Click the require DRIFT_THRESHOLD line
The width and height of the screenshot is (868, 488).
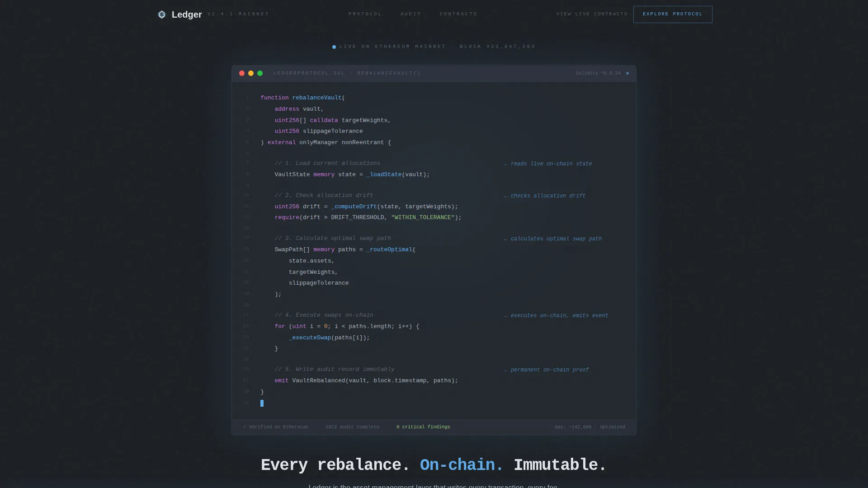[368, 217]
